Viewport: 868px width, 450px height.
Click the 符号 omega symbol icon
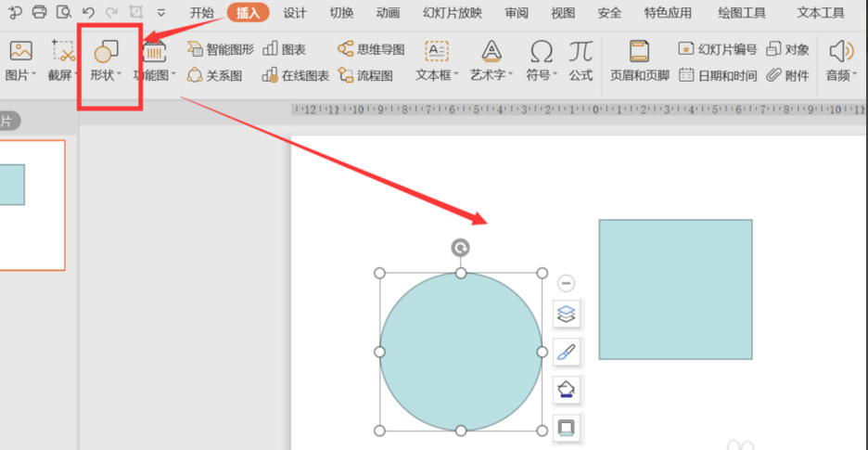point(542,52)
